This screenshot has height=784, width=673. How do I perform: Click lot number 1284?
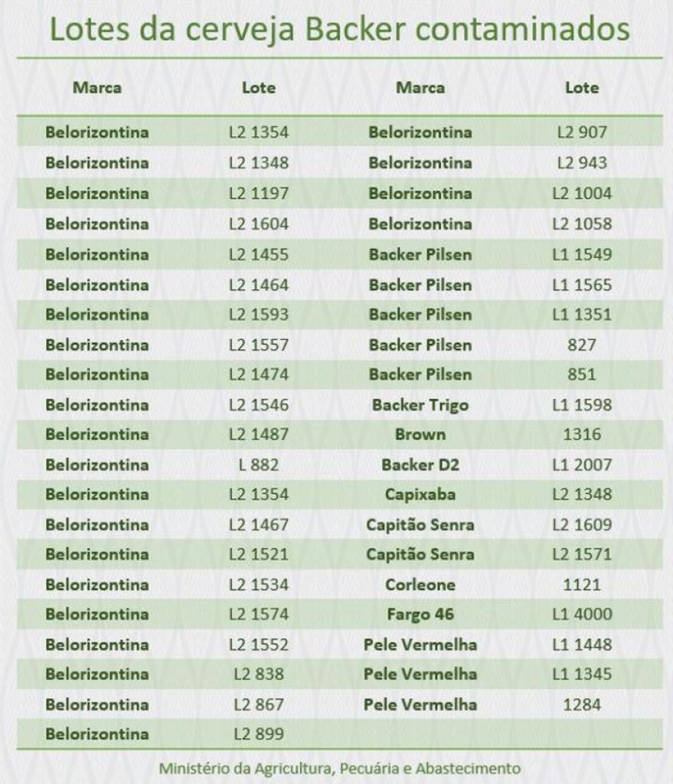(x=582, y=704)
